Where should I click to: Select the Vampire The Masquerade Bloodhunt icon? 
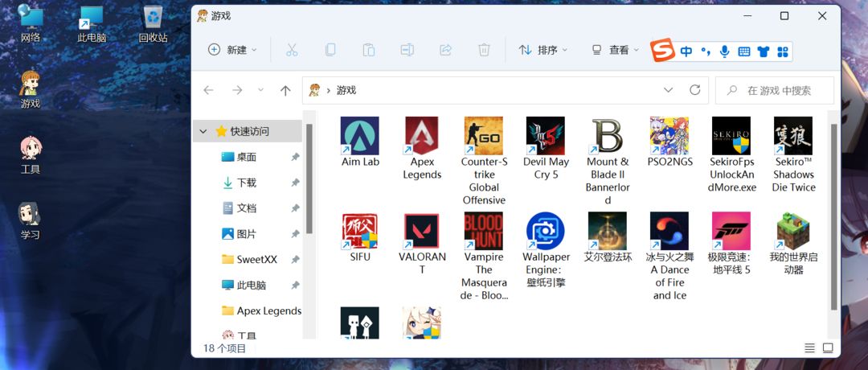click(484, 256)
